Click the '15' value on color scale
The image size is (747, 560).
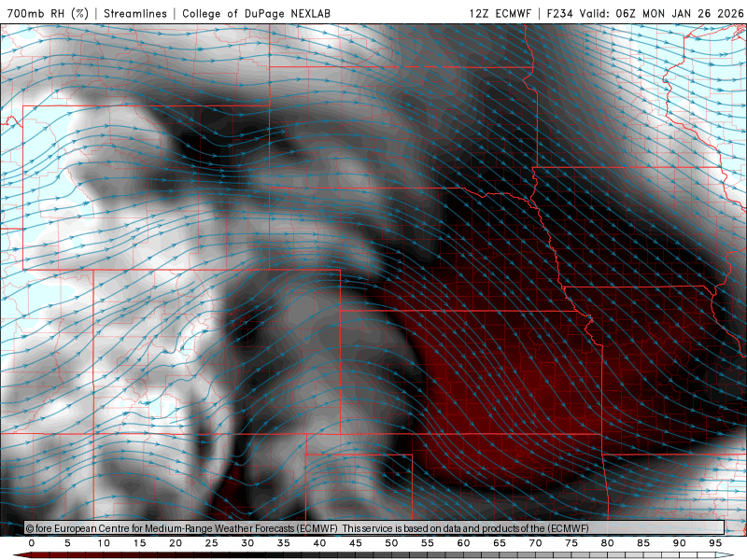click(139, 543)
